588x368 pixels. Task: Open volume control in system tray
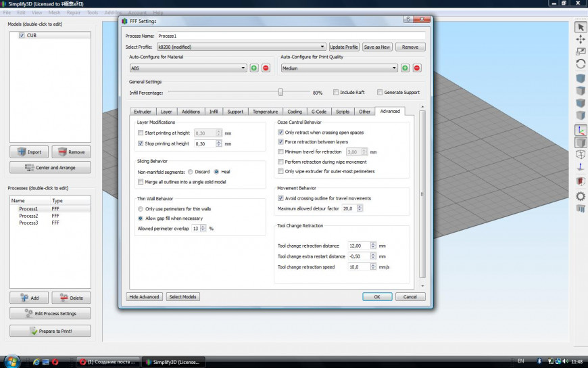pos(565,361)
